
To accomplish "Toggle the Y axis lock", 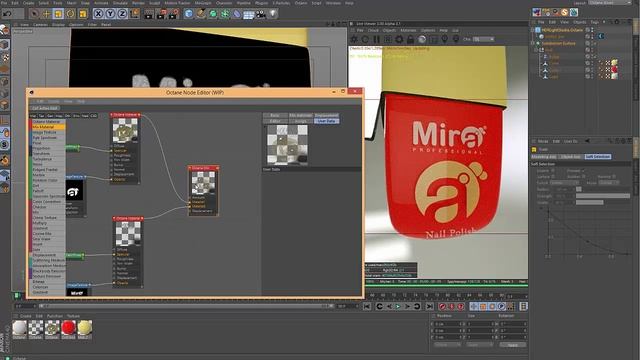I will (x=110, y=14).
